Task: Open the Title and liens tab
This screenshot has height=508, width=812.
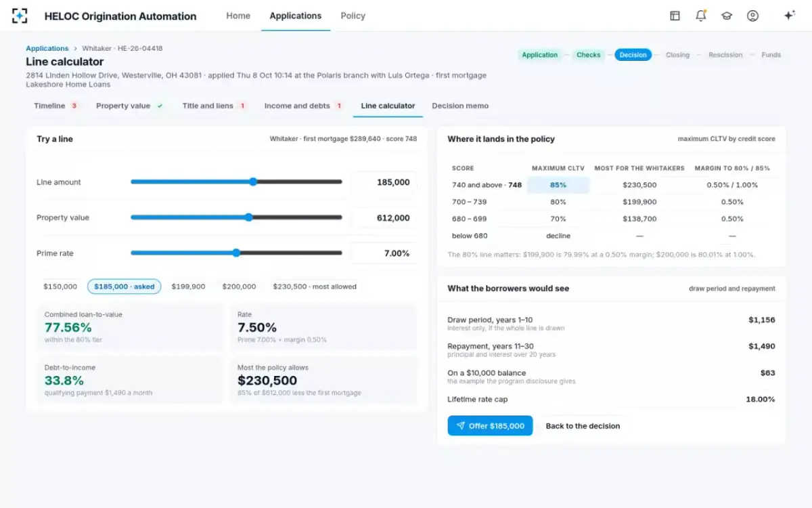Action: click(x=214, y=106)
